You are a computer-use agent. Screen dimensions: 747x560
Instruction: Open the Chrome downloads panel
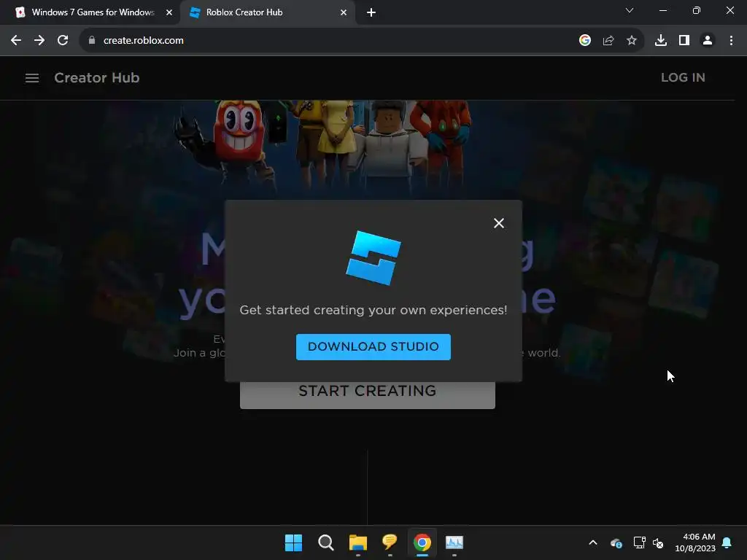pyautogui.click(x=661, y=41)
